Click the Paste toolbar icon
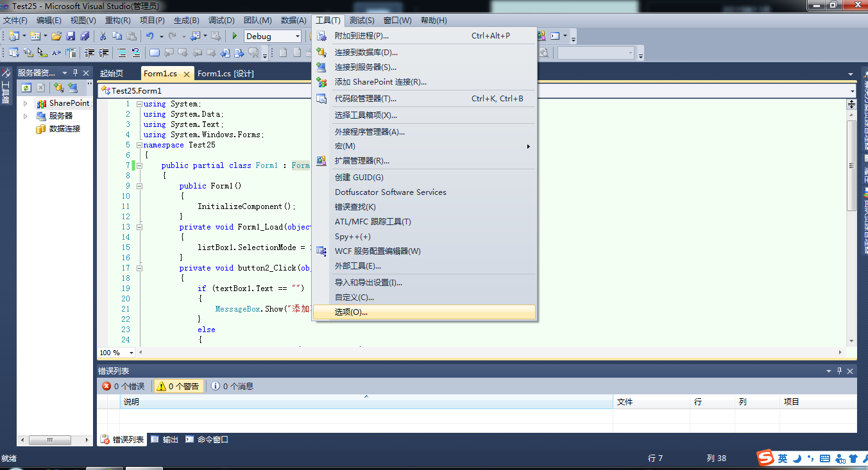 click(132, 37)
